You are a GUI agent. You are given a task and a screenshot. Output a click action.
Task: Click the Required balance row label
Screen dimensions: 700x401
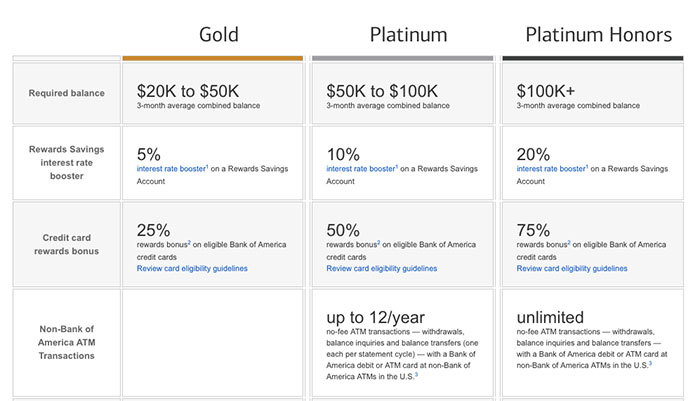click(x=67, y=93)
